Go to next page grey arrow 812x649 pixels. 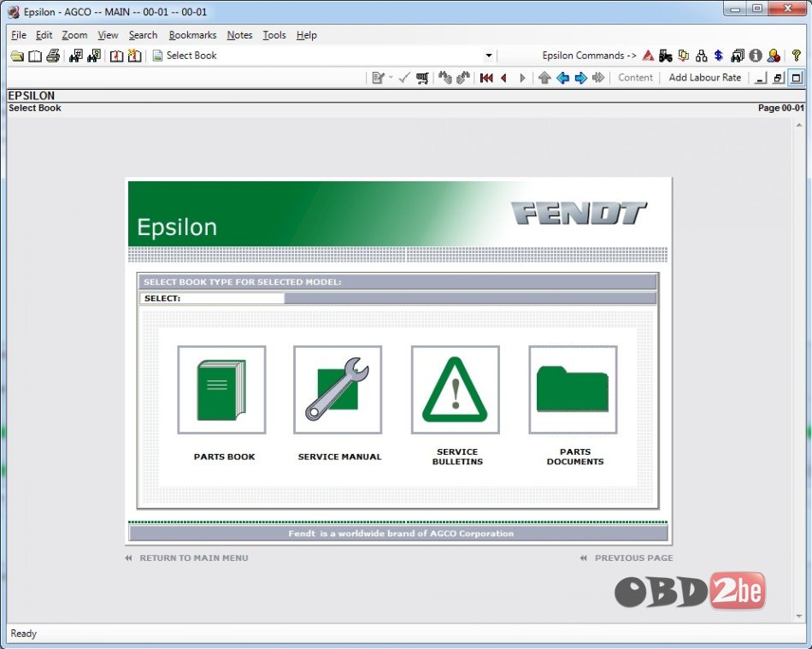(x=522, y=78)
